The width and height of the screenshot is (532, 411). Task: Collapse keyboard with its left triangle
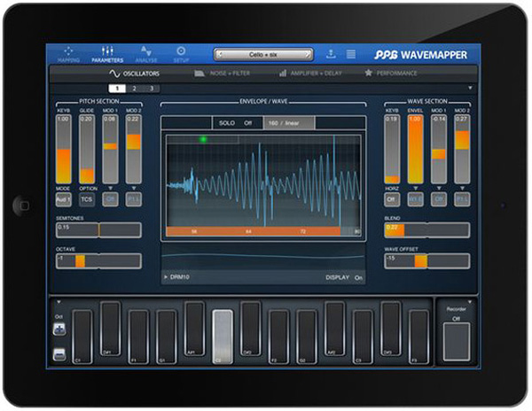pos(59,302)
